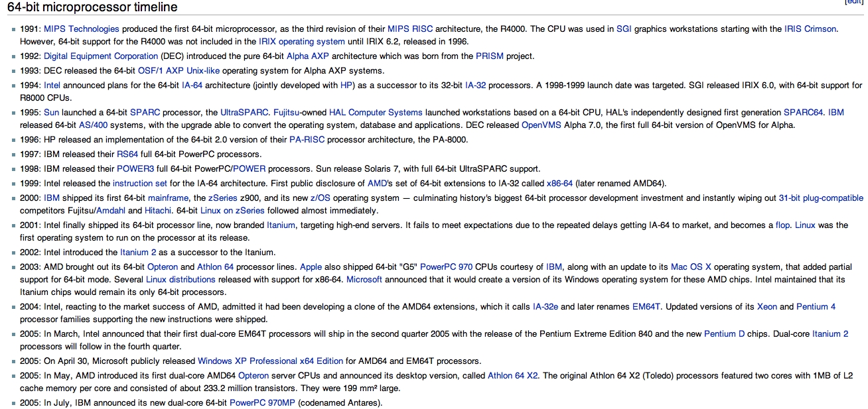Open Windows XP Professional x64 Edition link
The width and height of the screenshot is (868, 409).
click(271, 361)
